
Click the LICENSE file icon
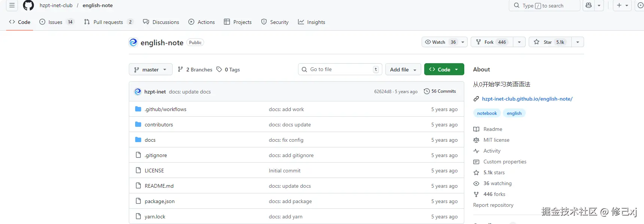(x=138, y=171)
